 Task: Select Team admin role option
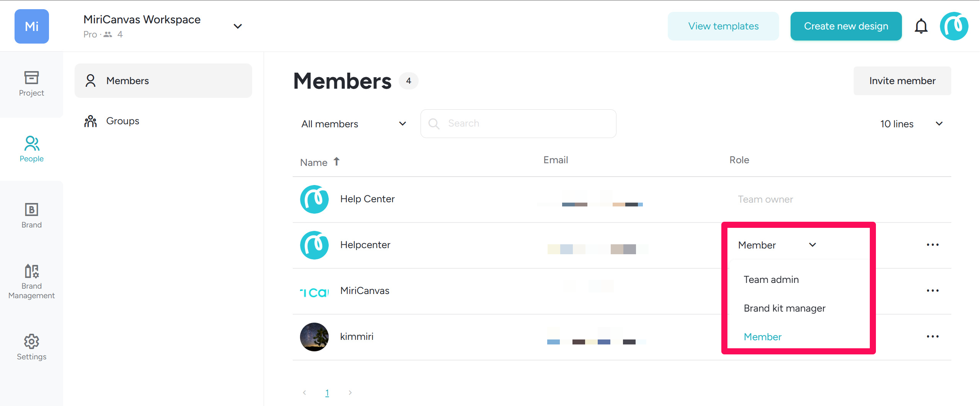click(771, 279)
